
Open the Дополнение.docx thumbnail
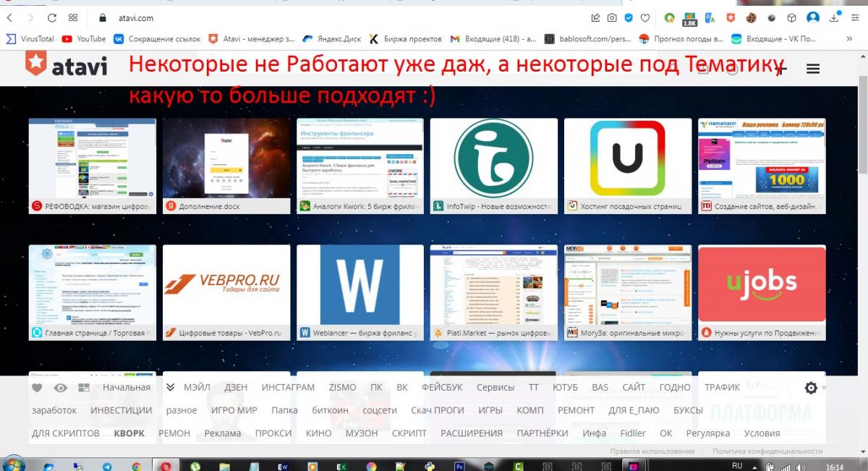pyautogui.click(x=226, y=166)
